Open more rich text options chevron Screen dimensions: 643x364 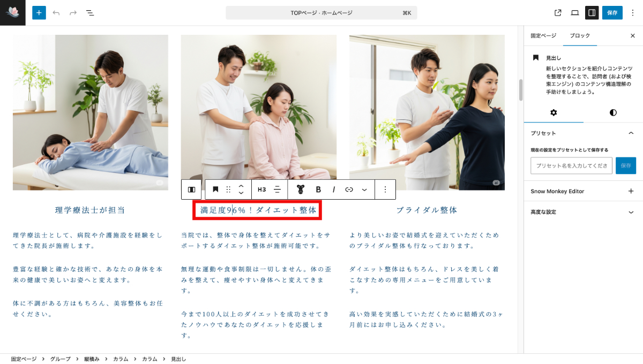tap(364, 189)
